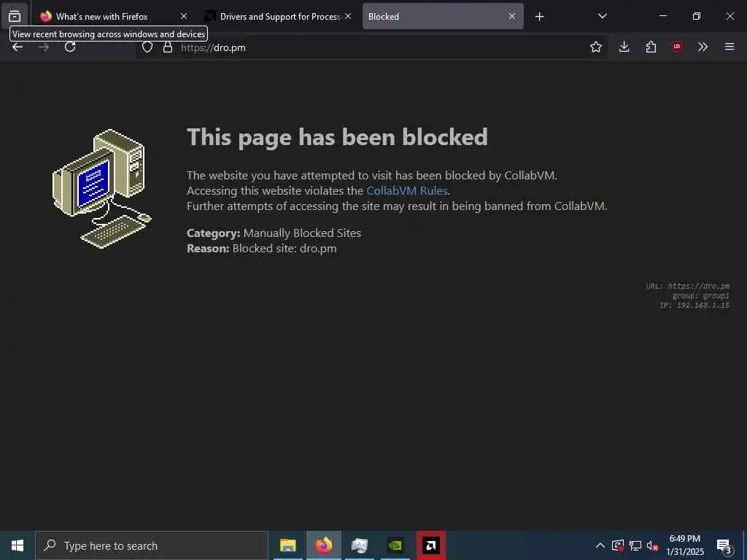The width and height of the screenshot is (747, 560).
Task: Go back one page
Action: tap(18, 47)
